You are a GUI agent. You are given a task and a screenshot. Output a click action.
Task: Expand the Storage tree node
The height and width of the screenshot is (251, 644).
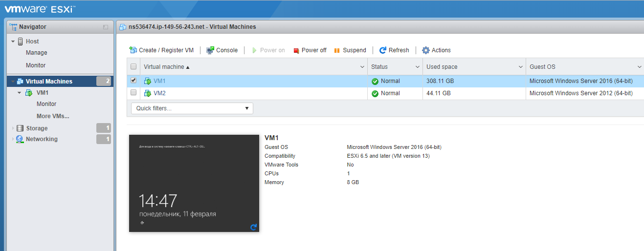13,128
